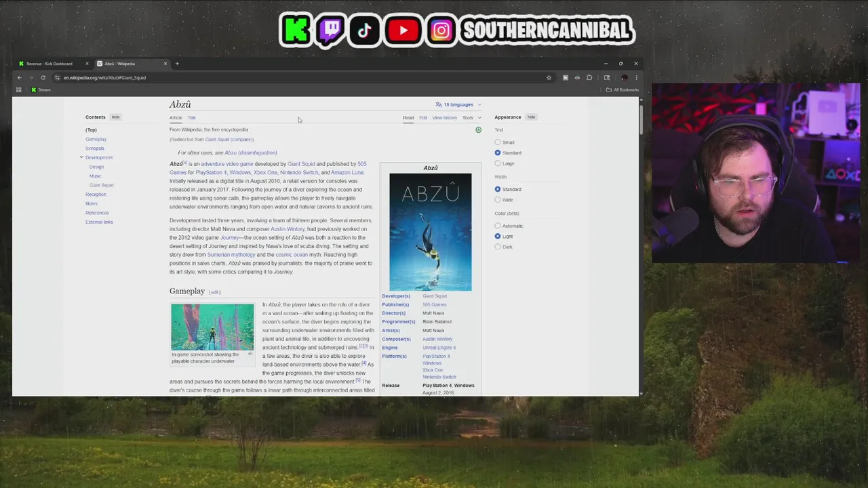Viewport: 868px width, 488px height.
Task: Open Chrome three-dot menu
Action: pyautogui.click(x=635, y=77)
